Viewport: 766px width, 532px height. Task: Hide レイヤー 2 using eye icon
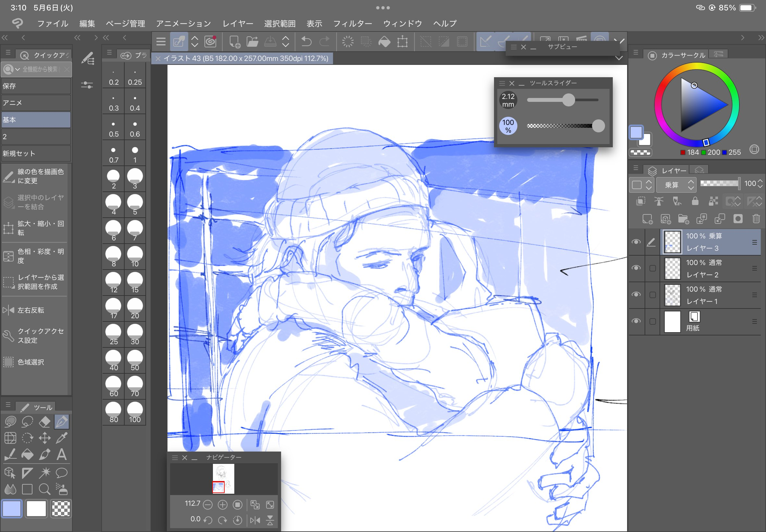pyautogui.click(x=636, y=268)
